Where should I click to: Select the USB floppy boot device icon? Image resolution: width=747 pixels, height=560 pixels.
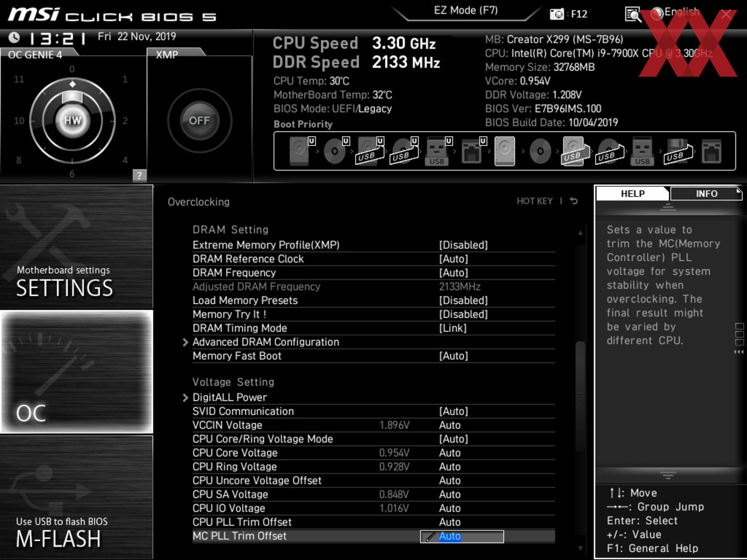click(678, 151)
